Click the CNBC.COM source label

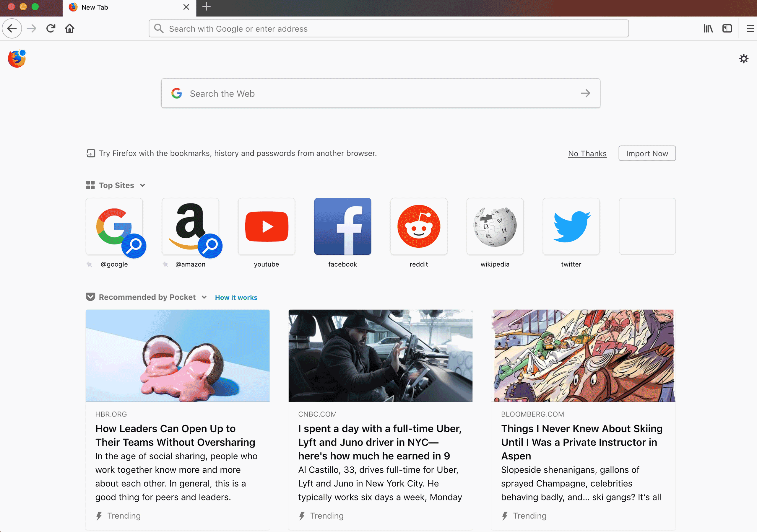click(x=317, y=414)
